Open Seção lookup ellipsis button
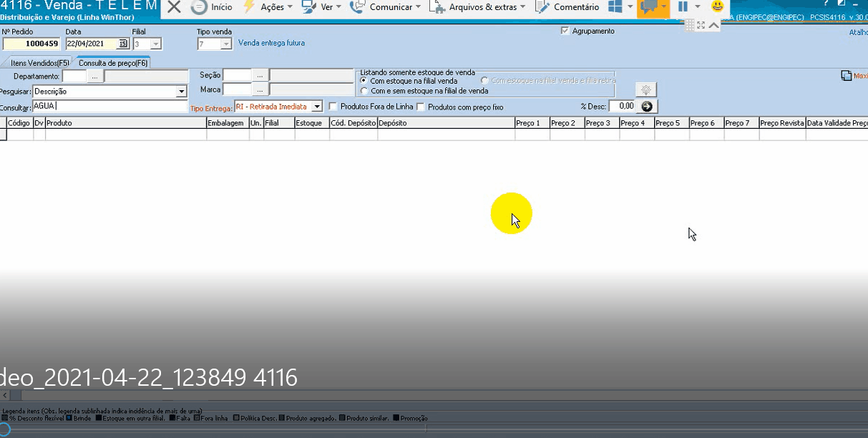Screen dimensions: 868x438 pyautogui.click(x=260, y=75)
